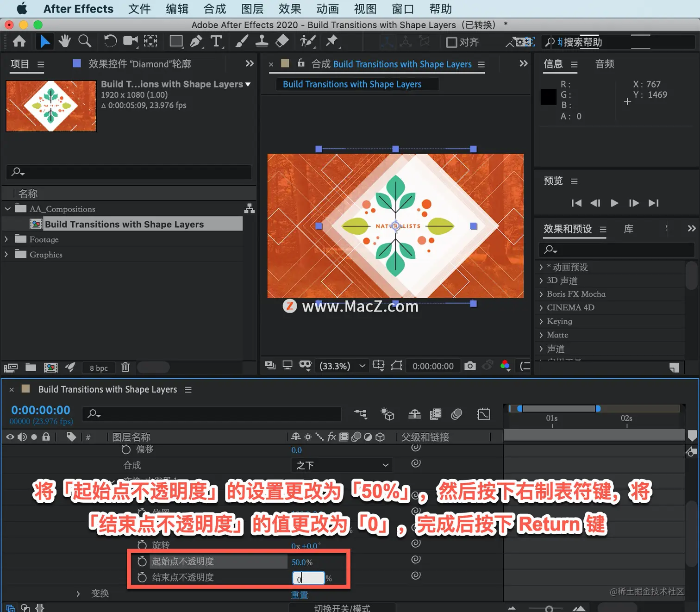Screen dimensions: 700x612
Task: Select the Zoom magnifier tool
Action: (x=85, y=41)
